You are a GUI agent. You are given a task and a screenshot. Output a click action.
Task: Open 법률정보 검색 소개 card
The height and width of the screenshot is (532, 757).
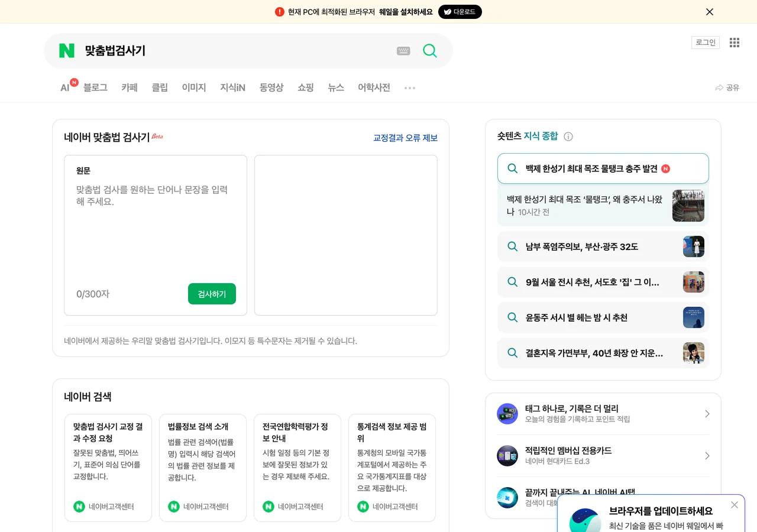pyautogui.click(x=203, y=468)
